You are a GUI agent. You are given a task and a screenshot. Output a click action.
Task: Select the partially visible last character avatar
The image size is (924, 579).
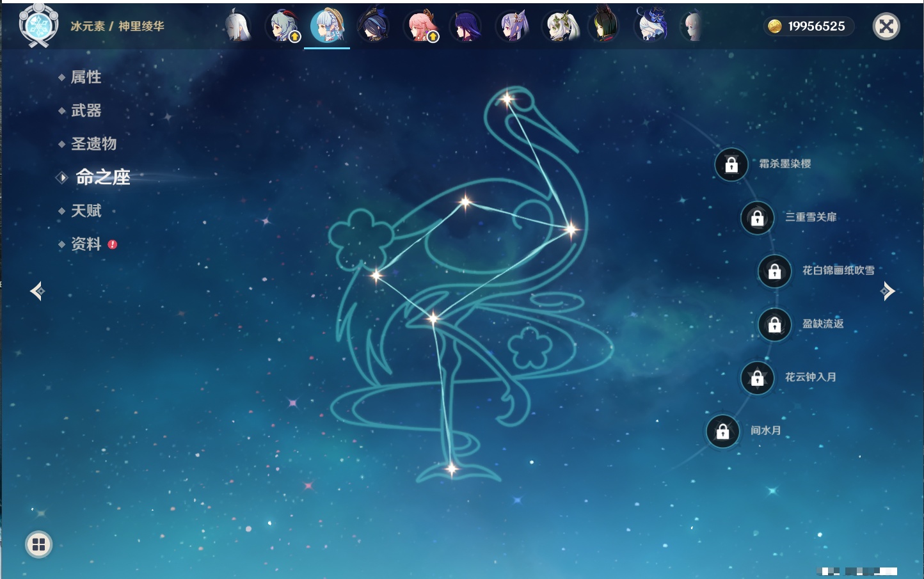click(692, 26)
